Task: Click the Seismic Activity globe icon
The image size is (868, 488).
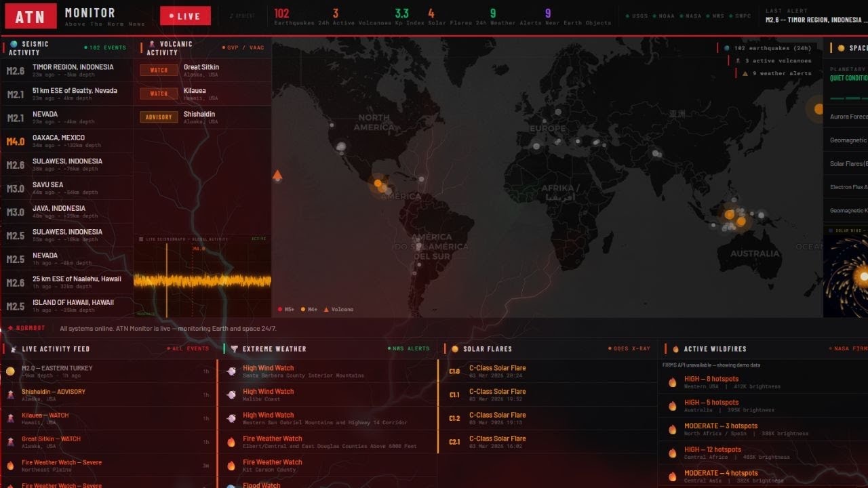Action: pos(14,44)
